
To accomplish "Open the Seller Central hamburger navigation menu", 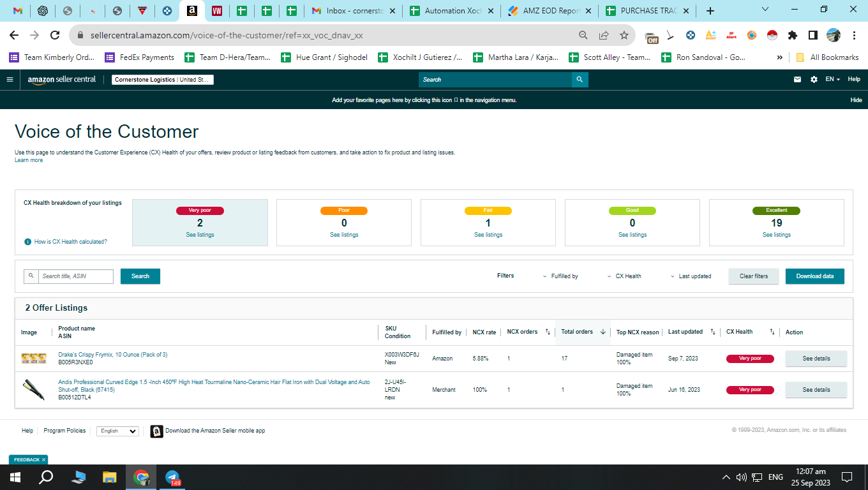I will coord(10,80).
